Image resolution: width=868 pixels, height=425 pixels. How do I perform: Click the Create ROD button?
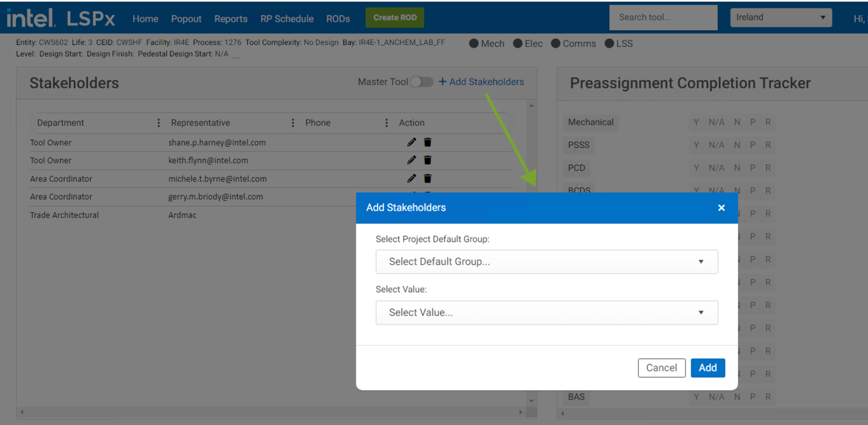tap(395, 18)
